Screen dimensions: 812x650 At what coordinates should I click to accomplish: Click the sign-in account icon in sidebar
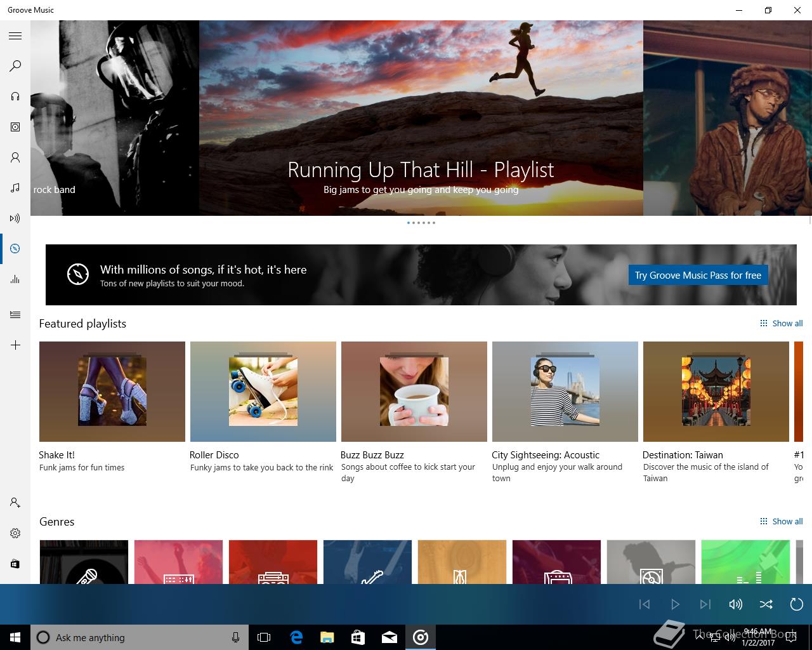pyautogui.click(x=15, y=503)
